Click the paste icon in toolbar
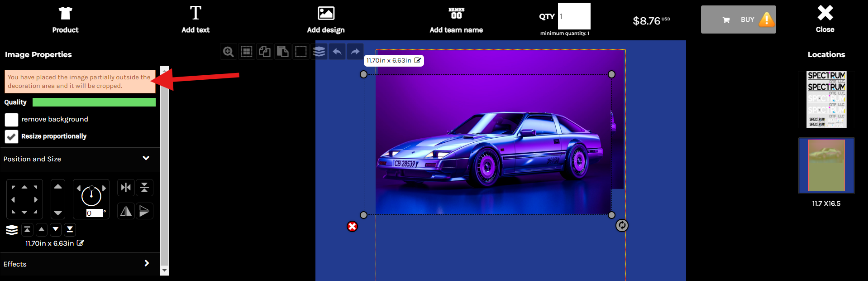The image size is (868, 281). (x=283, y=52)
